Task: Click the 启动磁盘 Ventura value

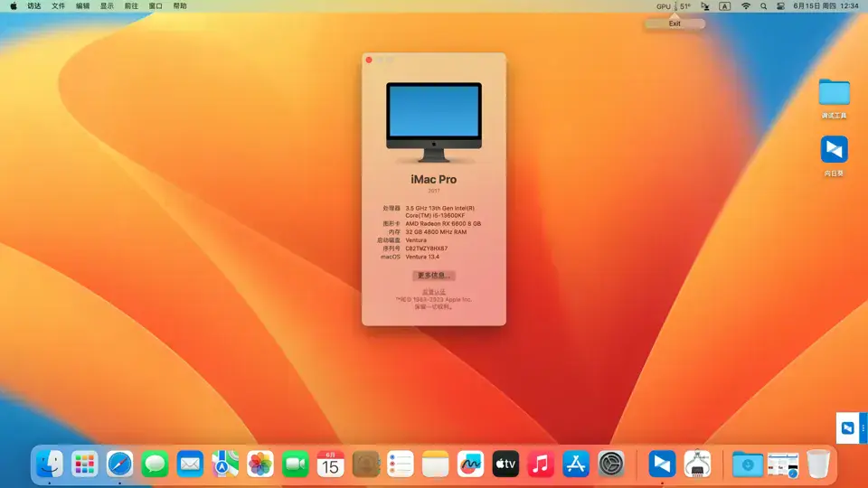Action: (x=416, y=240)
